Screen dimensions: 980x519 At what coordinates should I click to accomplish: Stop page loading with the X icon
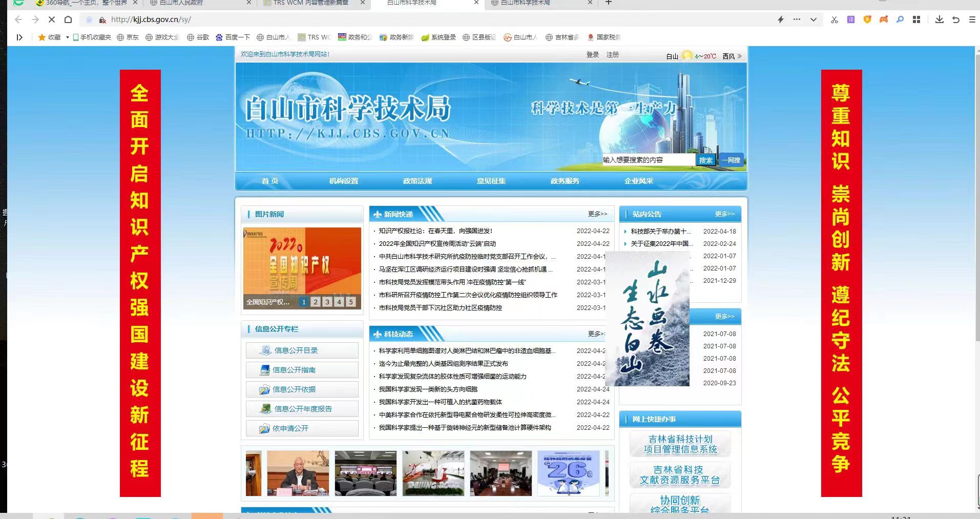[52, 19]
